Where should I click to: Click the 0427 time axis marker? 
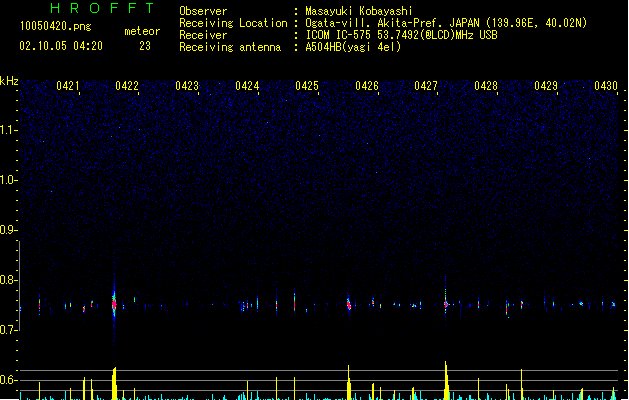click(426, 86)
